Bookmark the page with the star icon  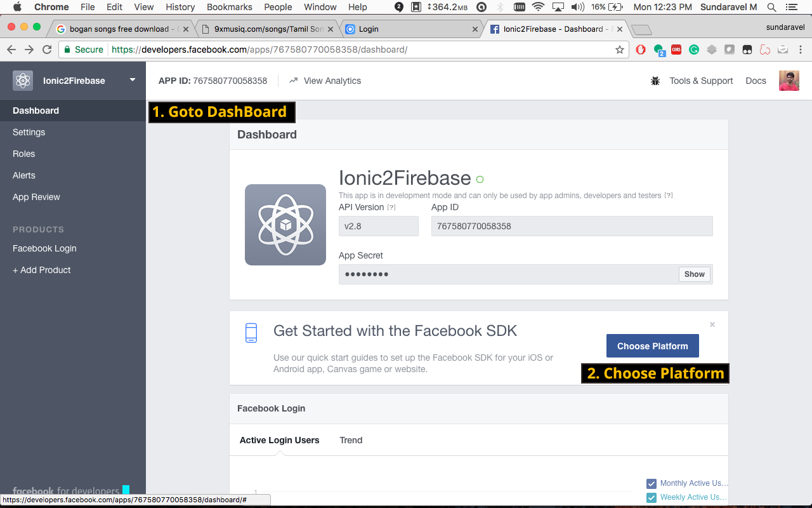(x=620, y=50)
